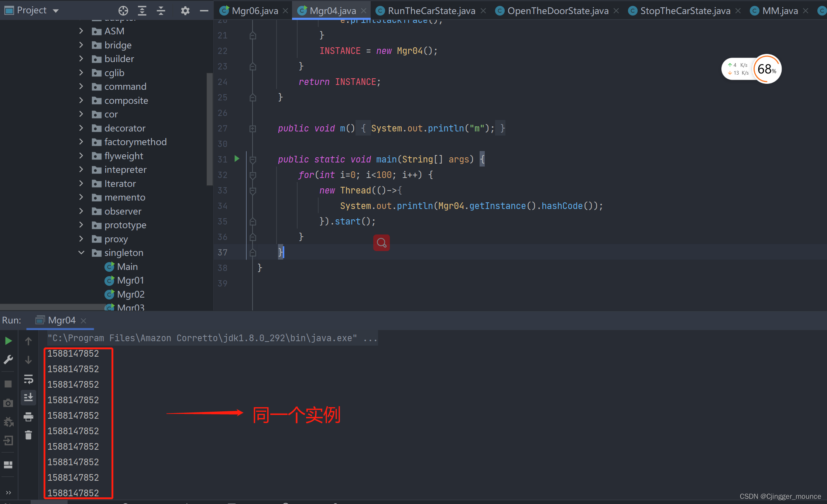This screenshot has width=827, height=504.
Task: Fold the m() method at line 27
Action: (x=253, y=128)
